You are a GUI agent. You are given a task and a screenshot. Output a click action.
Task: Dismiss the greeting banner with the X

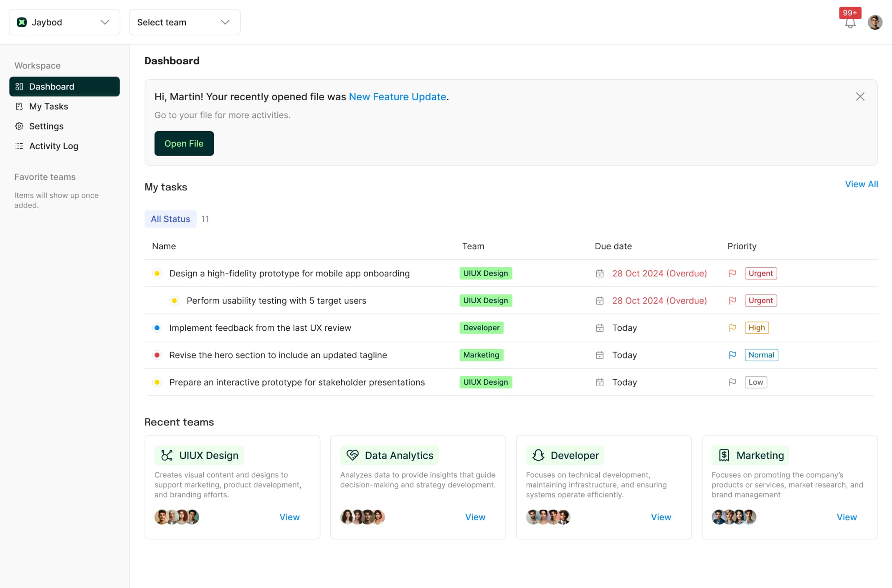(860, 96)
